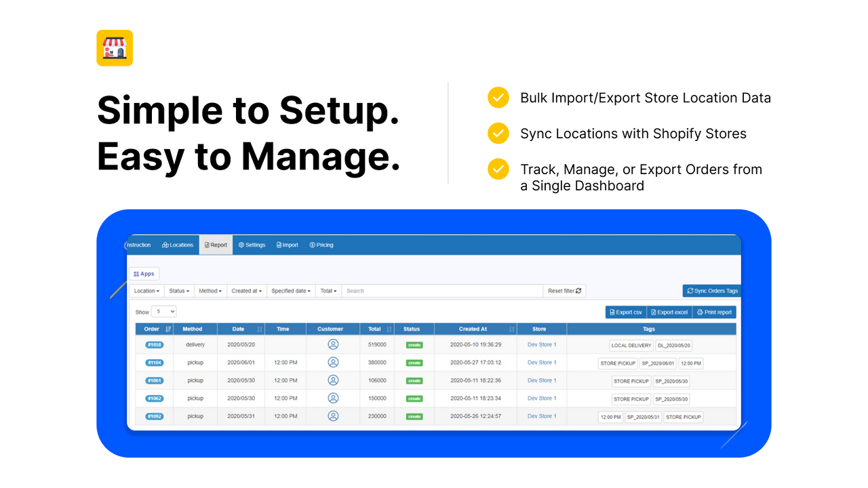Click the refresh icon on Reset filter
This screenshot has height=488, width=868.
(x=578, y=290)
